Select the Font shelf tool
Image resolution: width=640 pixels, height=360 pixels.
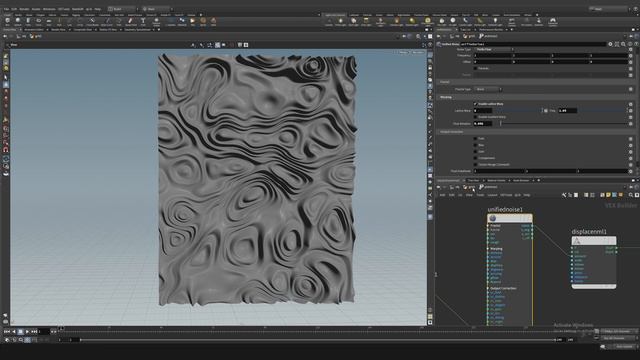coord(143,22)
